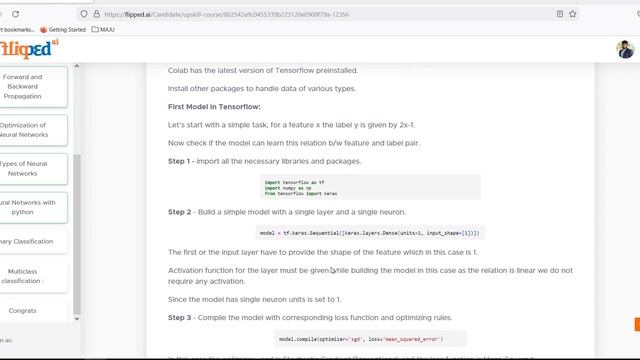This screenshot has width=640, height=360.
Task: Click the model.compile code block
Action: pos(370,339)
